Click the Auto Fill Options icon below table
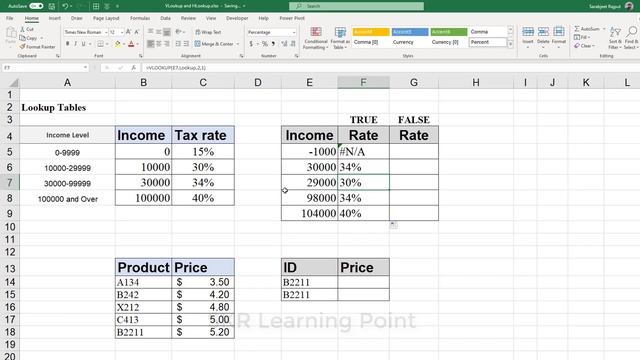Screen dimensions: 640x360 point(393,225)
